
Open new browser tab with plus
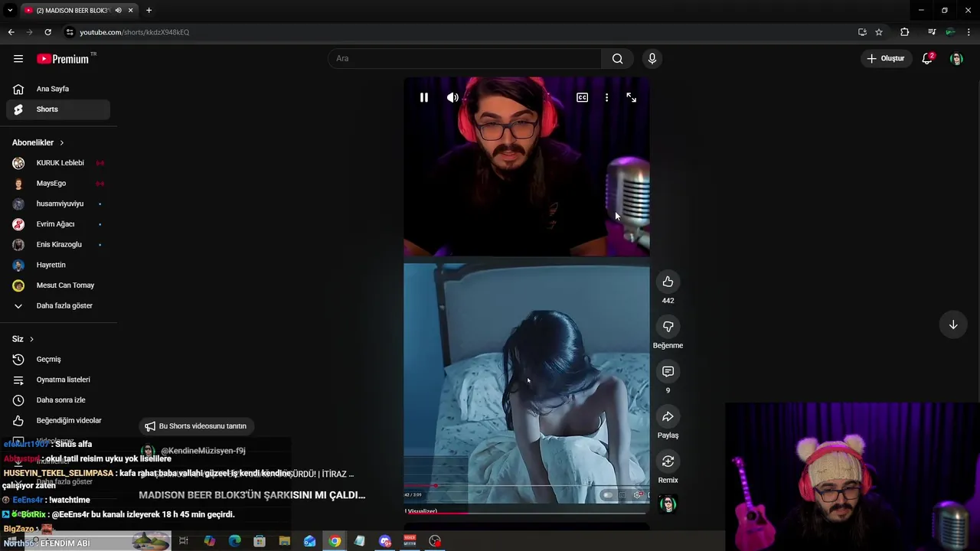point(149,10)
